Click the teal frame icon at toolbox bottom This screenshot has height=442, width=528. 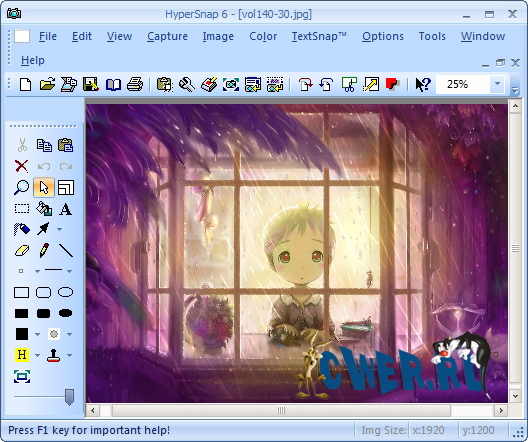pyautogui.click(x=22, y=376)
